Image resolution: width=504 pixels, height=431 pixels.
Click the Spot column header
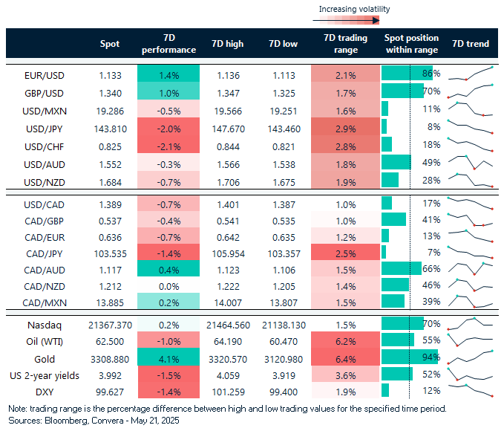pos(110,44)
